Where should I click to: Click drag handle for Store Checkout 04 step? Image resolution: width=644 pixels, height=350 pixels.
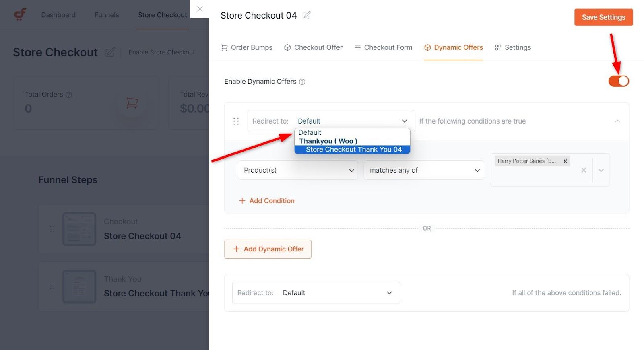coord(52,229)
